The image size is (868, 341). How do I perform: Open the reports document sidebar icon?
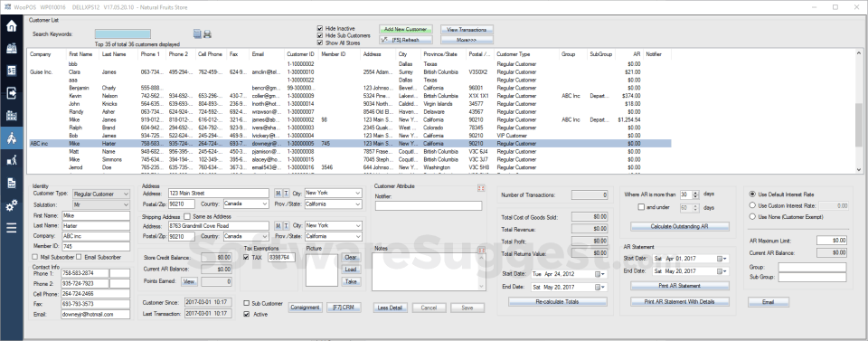(x=11, y=184)
